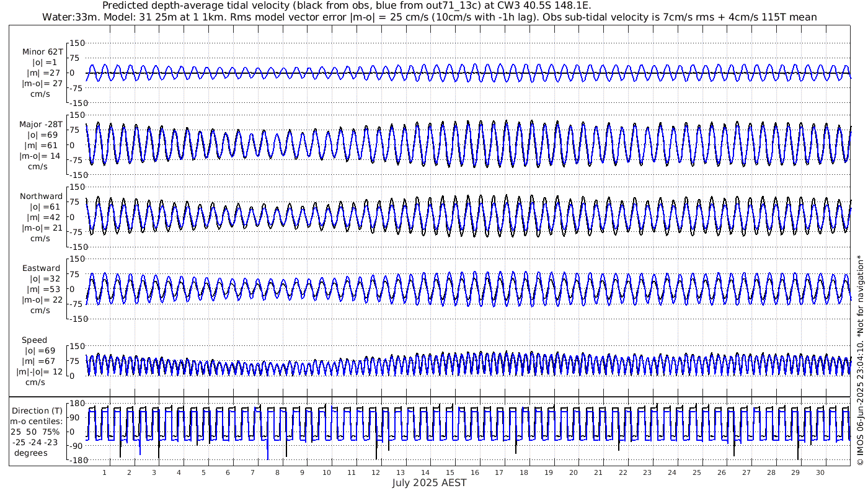Click the title line starting "Predicted depth-average tidal velocity"
868x496 pixels.
(347, 6)
